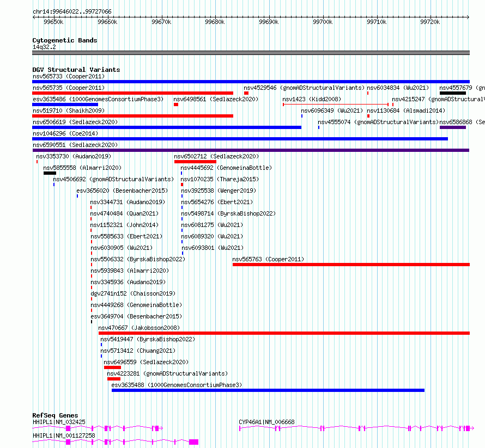Select the blue esv3635488 variant bar
485x448 pixels.
(268, 390)
